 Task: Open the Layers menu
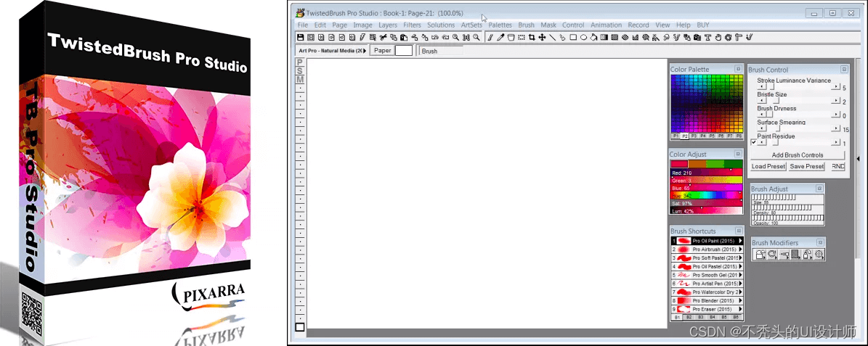tap(387, 25)
